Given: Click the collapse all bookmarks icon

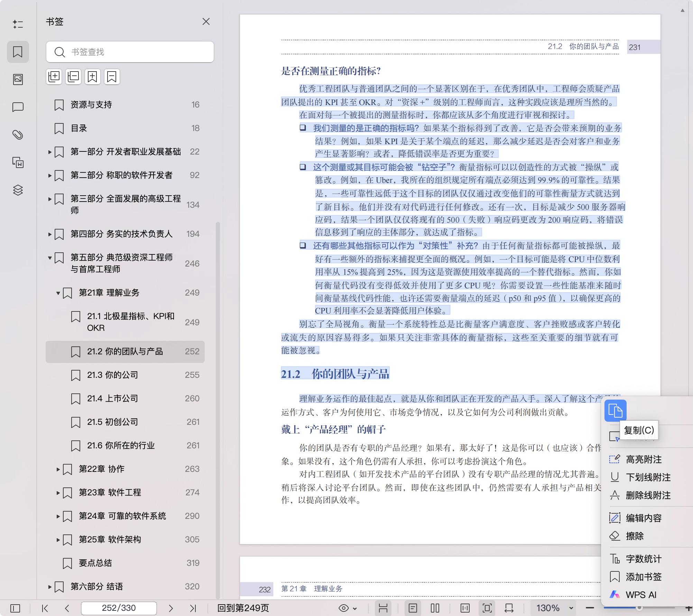Looking at the screenshot, I should click(x=73, y=76).
